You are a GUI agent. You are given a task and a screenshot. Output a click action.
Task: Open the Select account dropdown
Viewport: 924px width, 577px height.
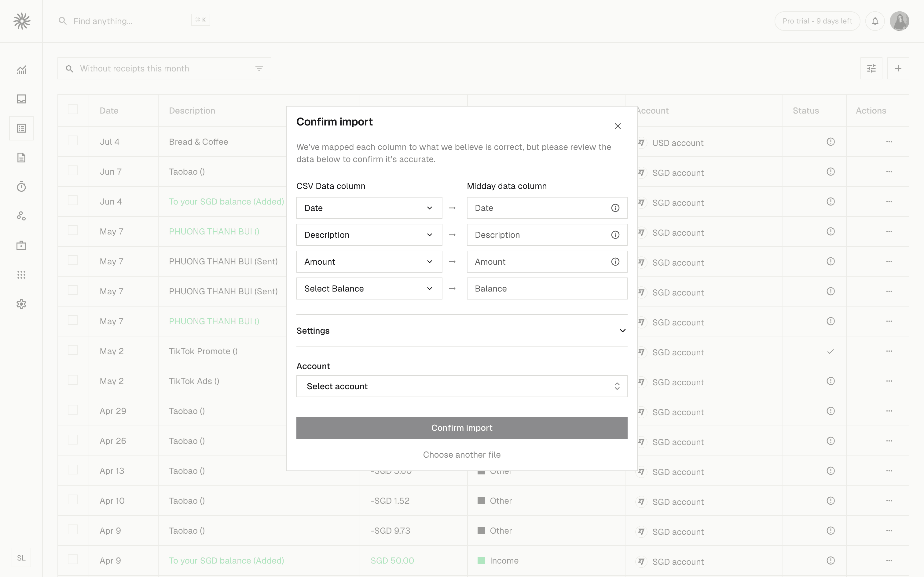tap(462, 386)
